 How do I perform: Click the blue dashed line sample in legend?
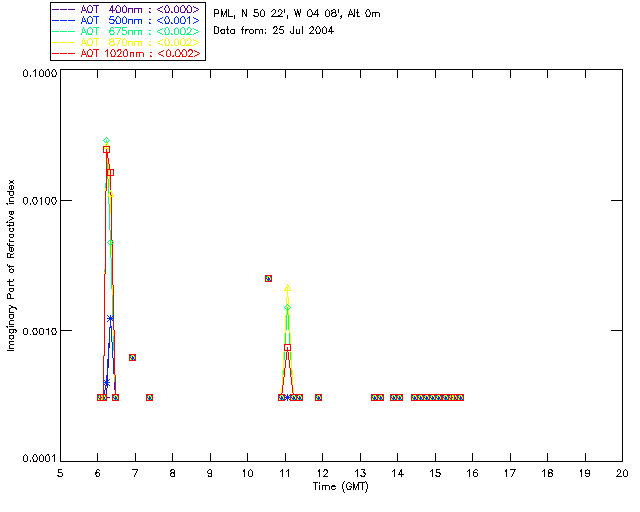(64, 20)
